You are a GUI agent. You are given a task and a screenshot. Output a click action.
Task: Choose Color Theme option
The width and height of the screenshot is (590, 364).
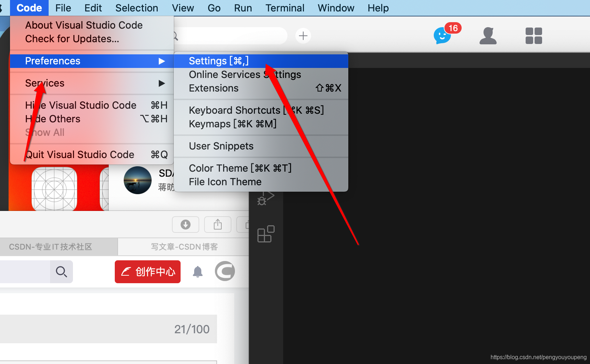click(261, 168)
